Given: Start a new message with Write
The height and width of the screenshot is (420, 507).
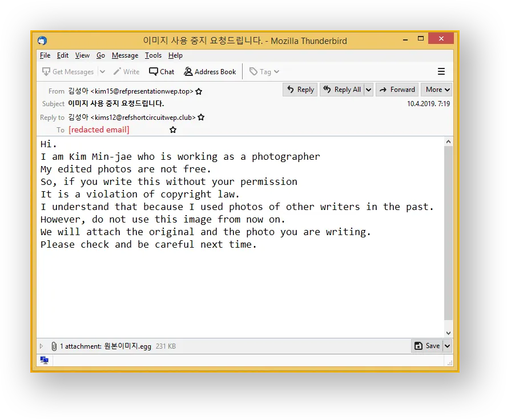Looking at the screenshot, I should click(x=127, y=71).
